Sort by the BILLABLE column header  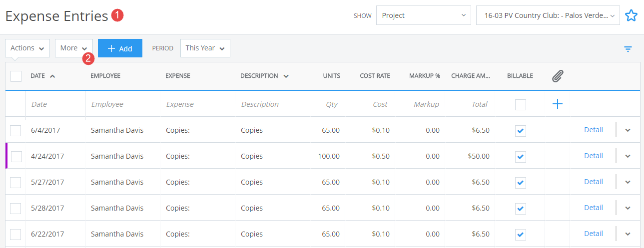click(x=520, y=76)
